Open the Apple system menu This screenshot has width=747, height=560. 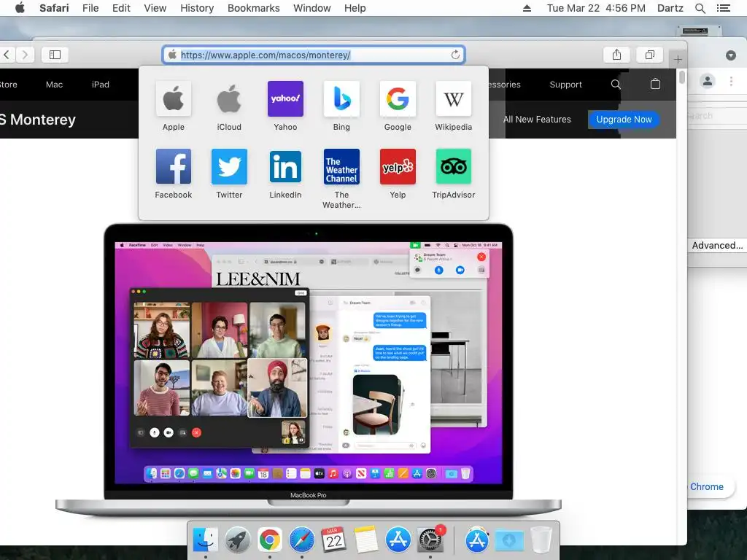(x=20, y=7)
